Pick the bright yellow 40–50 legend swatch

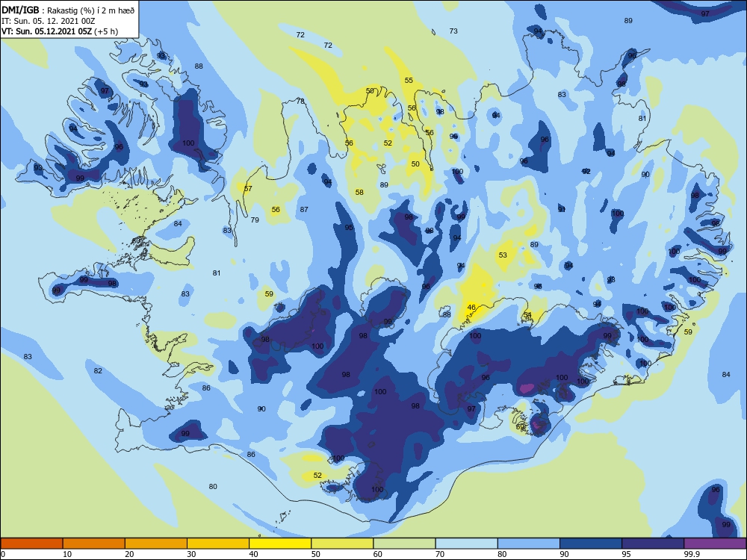click(280, 544)
